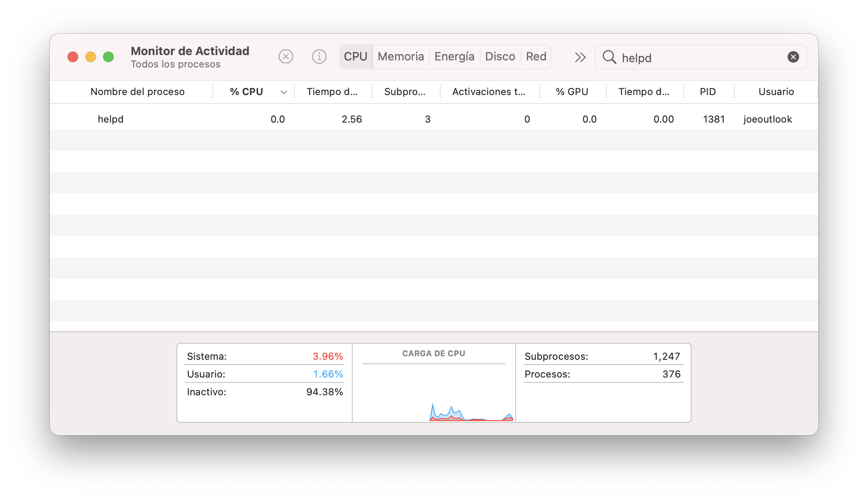Open the process info (i) icon
868x501 pixels.
319,57
